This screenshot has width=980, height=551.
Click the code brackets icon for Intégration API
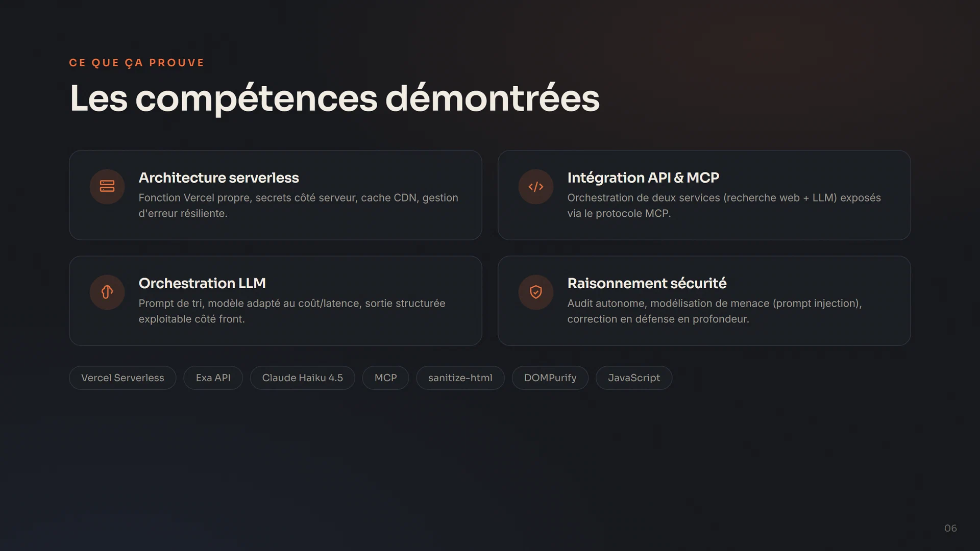(536, 187)
